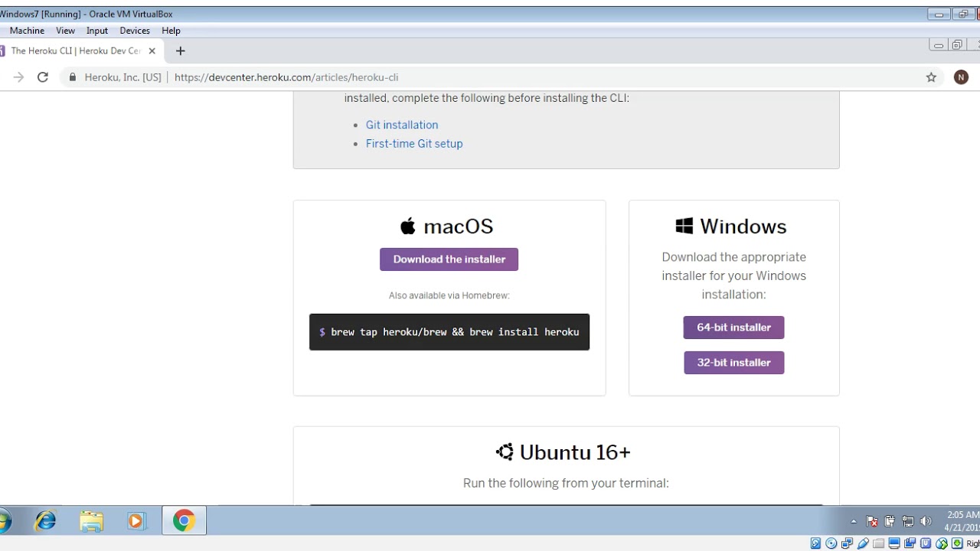
Task: Reload the page with the refresh icon
Action: point(43,77)
